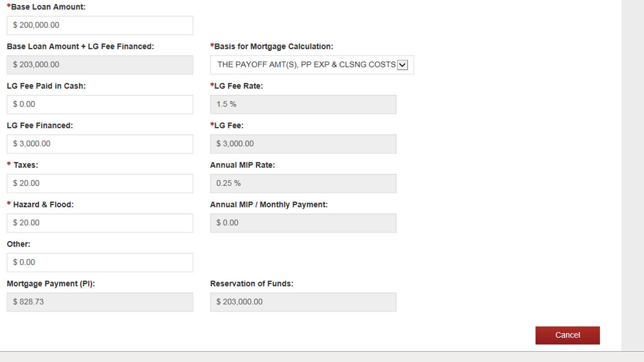The height and width of the screenshot is (362, 644).
Task: Click the Base Loan Amount + LG Fee Financed field
Action: point(100,65)
